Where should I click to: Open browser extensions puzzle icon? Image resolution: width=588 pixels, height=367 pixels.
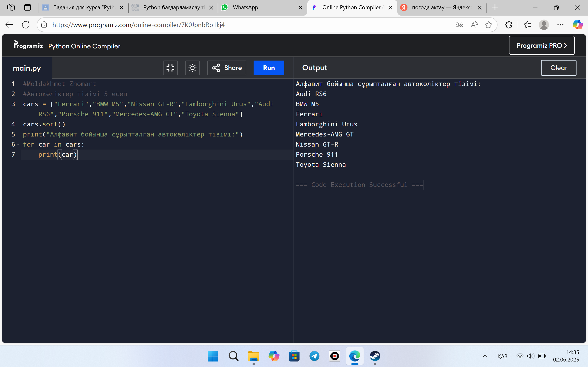coord(509,25)
